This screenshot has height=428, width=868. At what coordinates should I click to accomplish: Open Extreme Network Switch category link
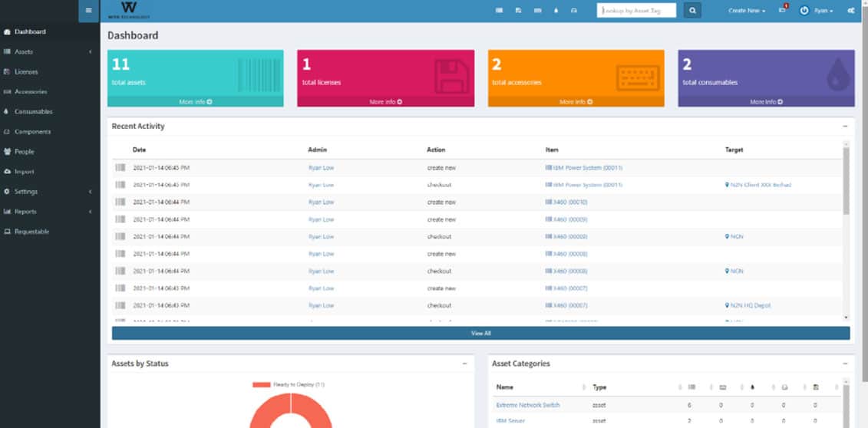(527, 405)
